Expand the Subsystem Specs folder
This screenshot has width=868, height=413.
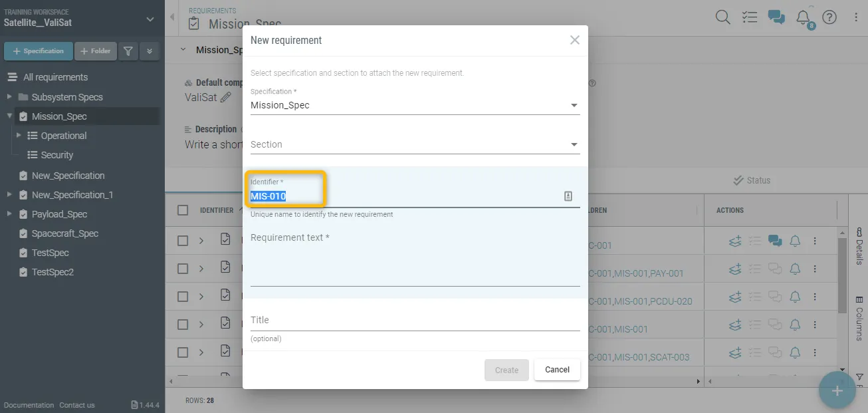click(9, 97)
